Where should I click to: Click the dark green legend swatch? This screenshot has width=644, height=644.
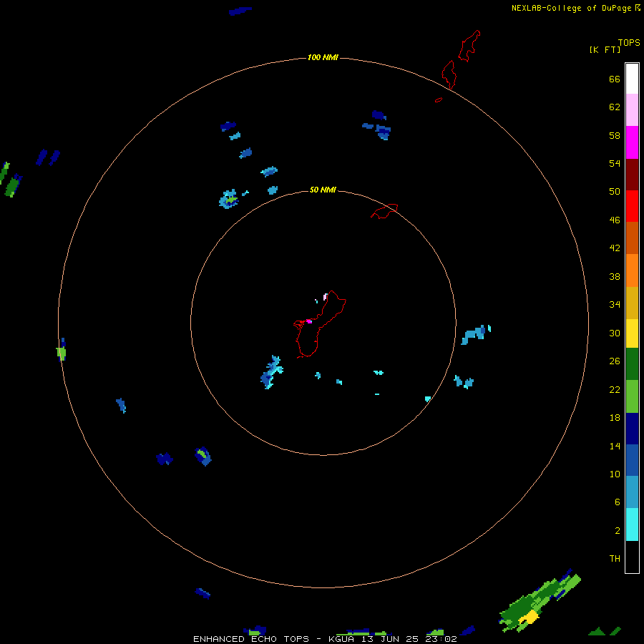click(x=632, y=364)
